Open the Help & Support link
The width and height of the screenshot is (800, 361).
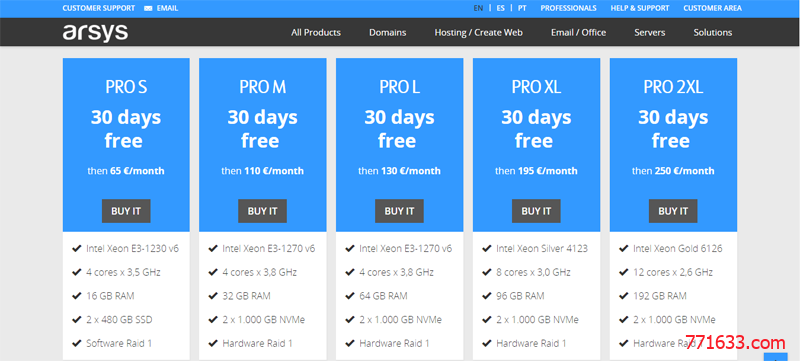[640, 8]
